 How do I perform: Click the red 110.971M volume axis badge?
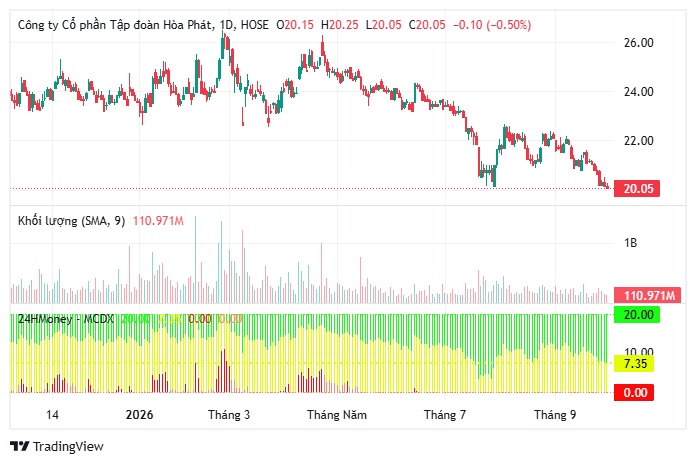coord(648,295)
